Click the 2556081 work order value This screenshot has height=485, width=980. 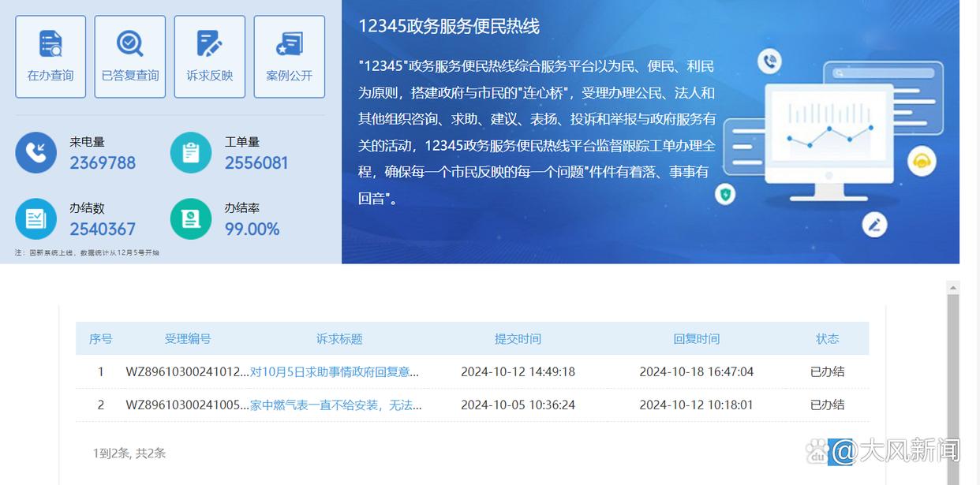tap(256, 163)
